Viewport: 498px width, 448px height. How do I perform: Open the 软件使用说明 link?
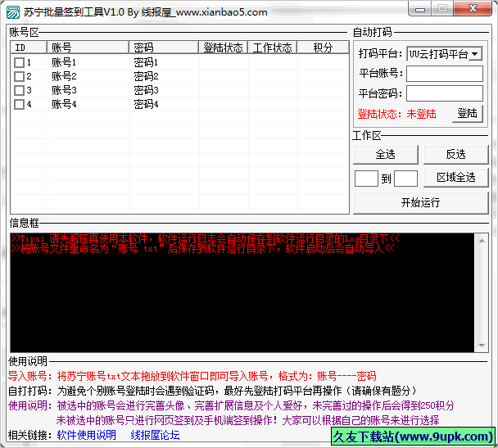point(86,435)
